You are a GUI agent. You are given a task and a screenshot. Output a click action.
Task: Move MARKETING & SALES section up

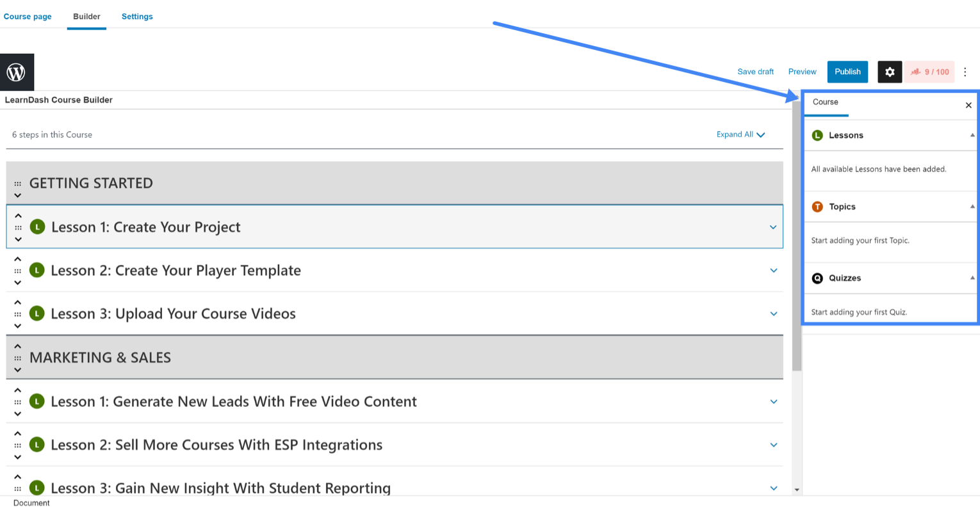18,347
